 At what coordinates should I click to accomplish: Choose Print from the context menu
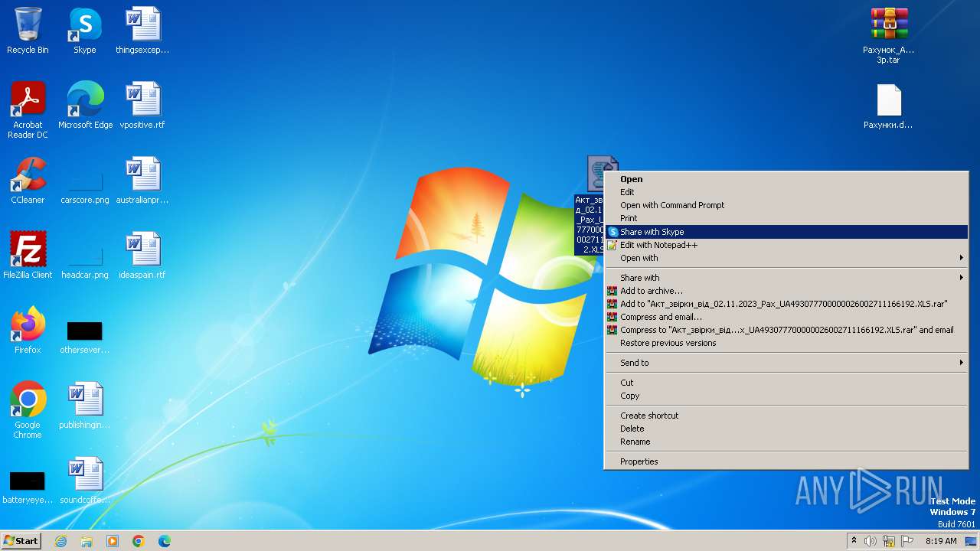click(x=786, y=218)
